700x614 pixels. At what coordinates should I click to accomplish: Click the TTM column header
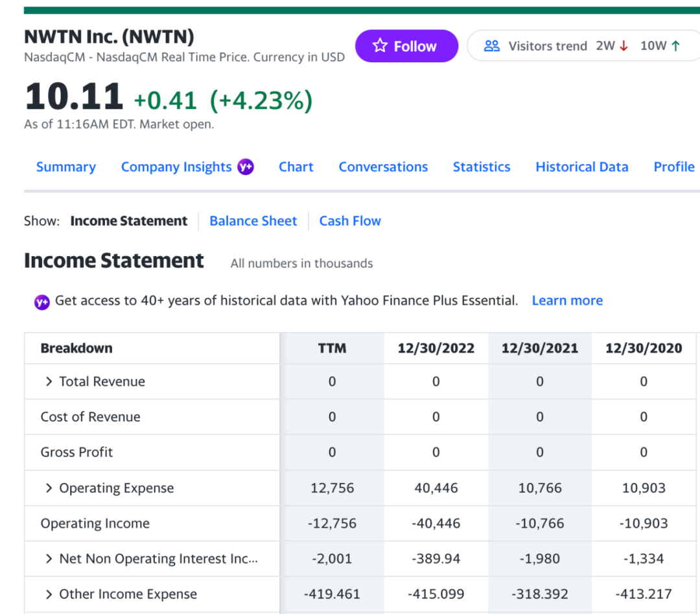tap(332, 348)
